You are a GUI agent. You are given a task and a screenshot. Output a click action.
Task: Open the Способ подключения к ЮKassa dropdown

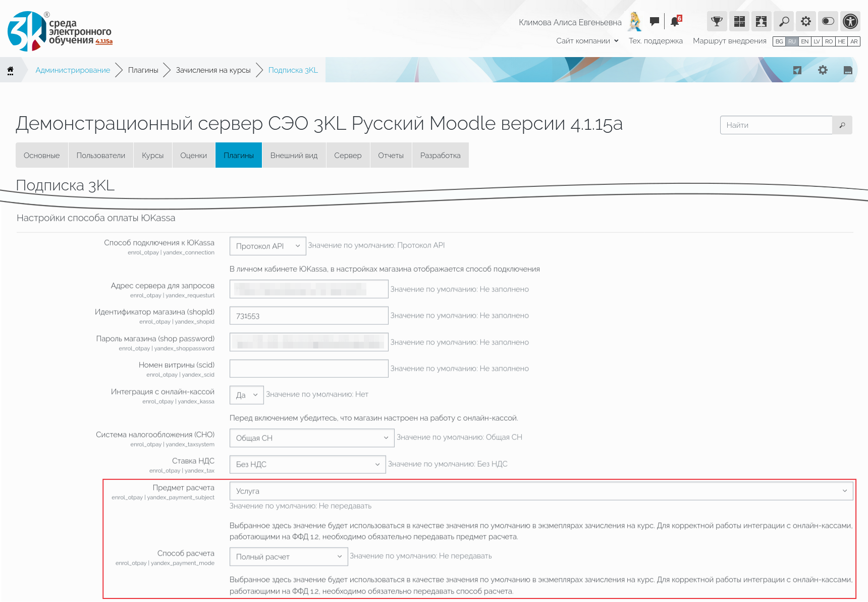(267, 246)
